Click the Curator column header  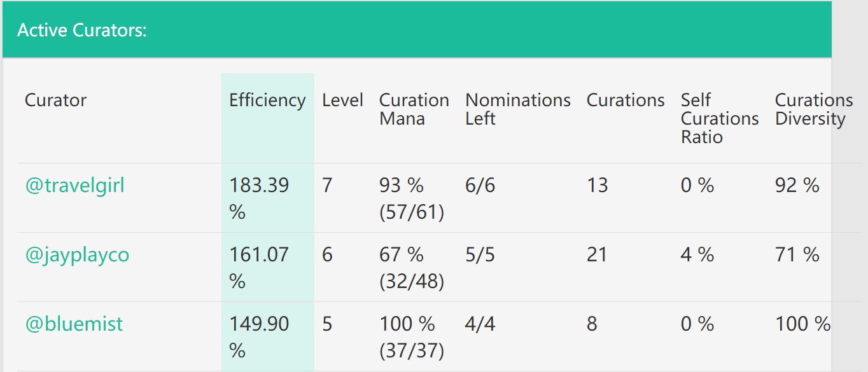(x=55, y=100)
